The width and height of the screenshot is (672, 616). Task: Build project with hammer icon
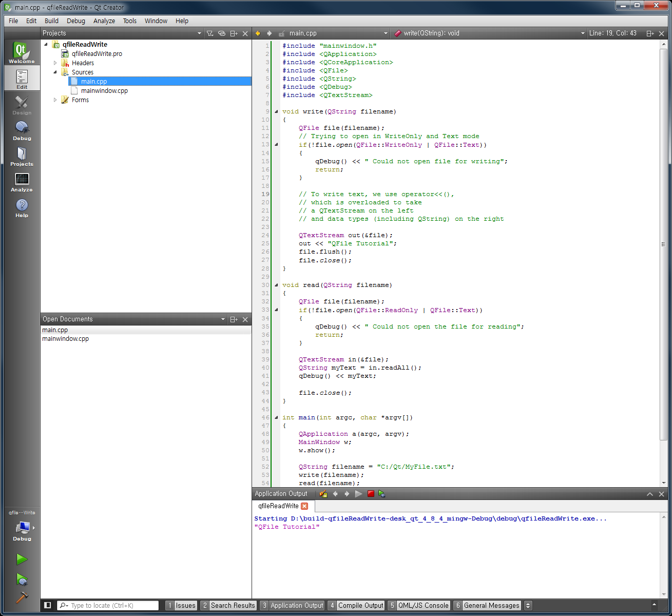tap(22, 597)
